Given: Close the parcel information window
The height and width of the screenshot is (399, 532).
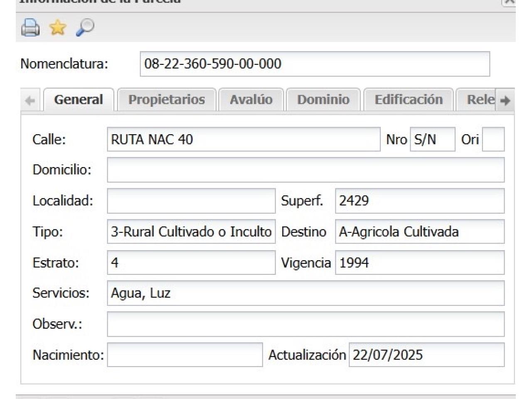Looking at the screenshot, I should click(x=509, y=2).
